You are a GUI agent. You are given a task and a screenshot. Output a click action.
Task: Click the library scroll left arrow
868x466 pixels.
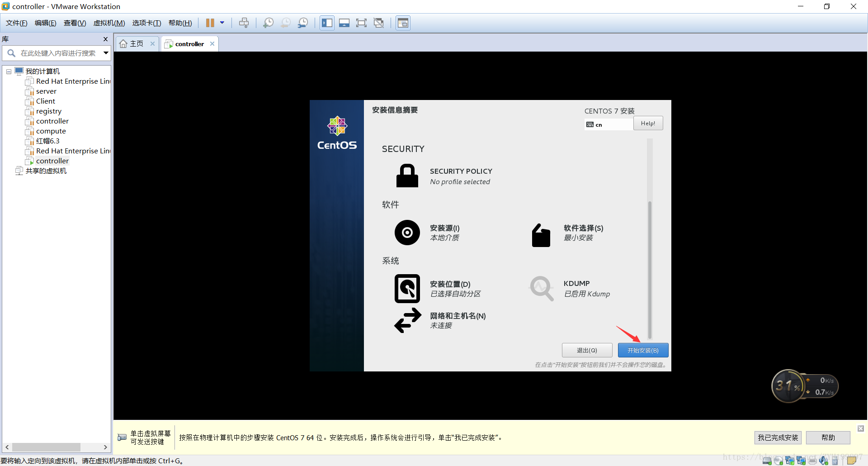[7, 447]
